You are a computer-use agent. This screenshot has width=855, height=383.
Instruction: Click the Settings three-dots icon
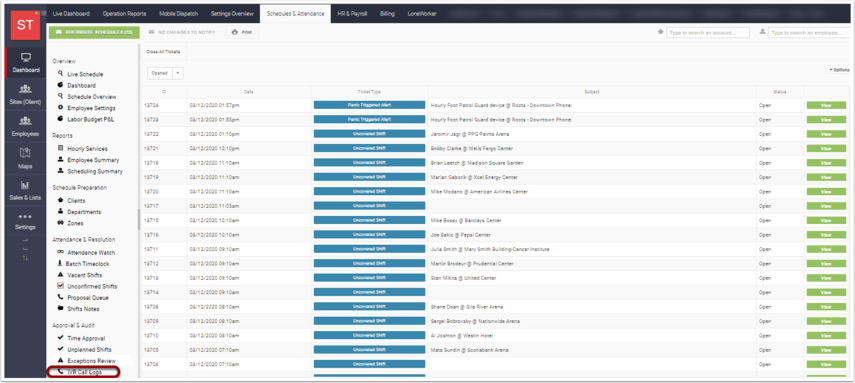pos(25,217)
